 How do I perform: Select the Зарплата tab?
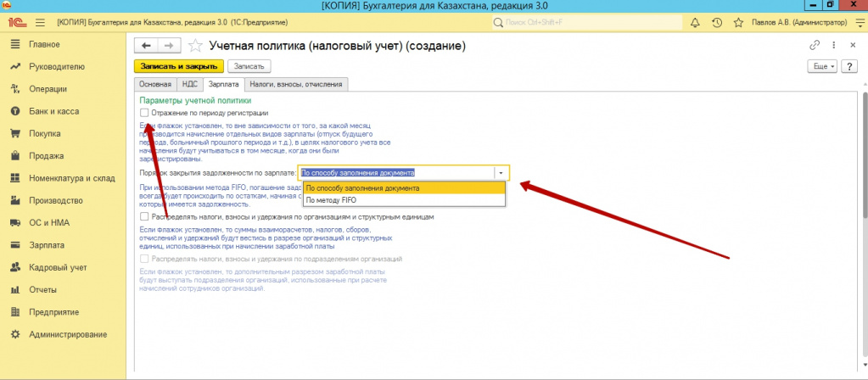click(224, 85)
